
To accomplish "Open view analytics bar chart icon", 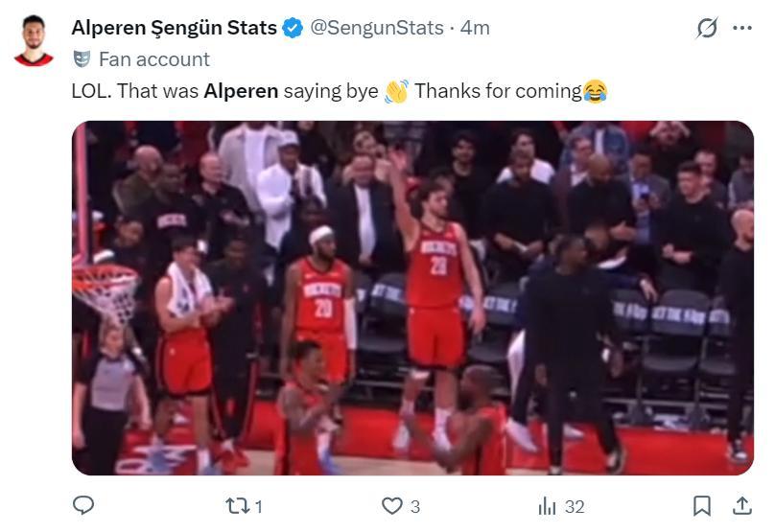I will click(x=548, y=505).
